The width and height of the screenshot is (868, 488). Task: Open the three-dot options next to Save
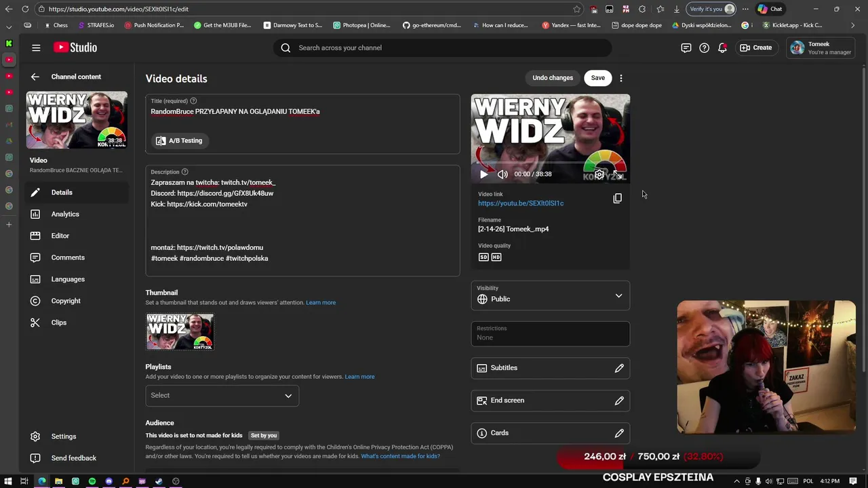pos(621,78)
